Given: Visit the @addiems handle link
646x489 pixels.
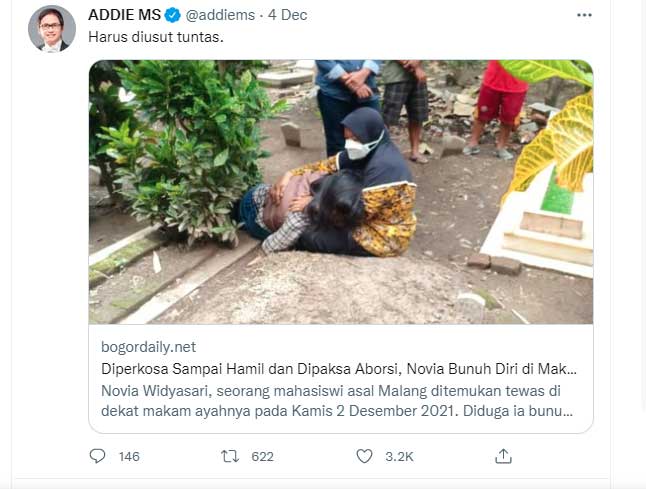Looking at the screenshot, I should click(x=220, y=15).
